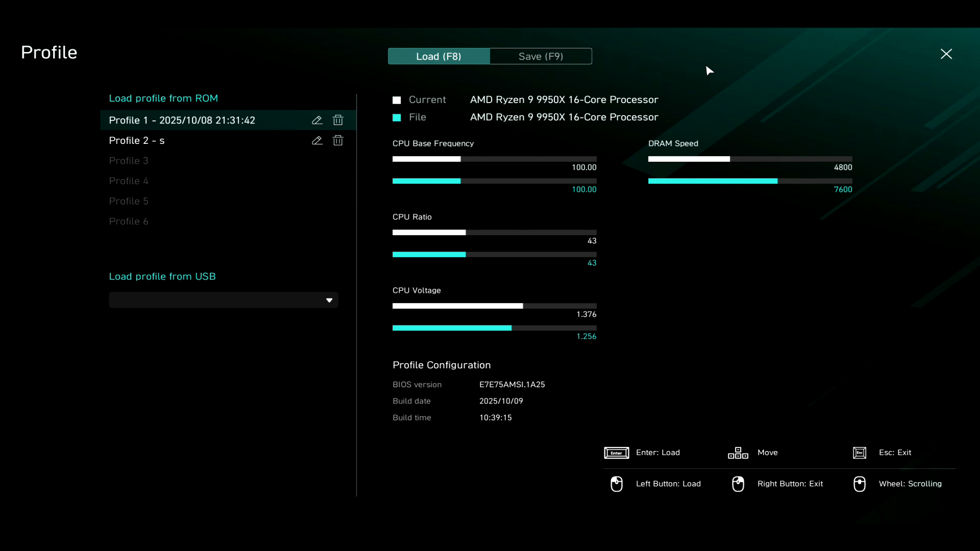Rename Profile 2 via pencil icon
Viewport: 980px width, 551px height.
[x=317, y=140]
